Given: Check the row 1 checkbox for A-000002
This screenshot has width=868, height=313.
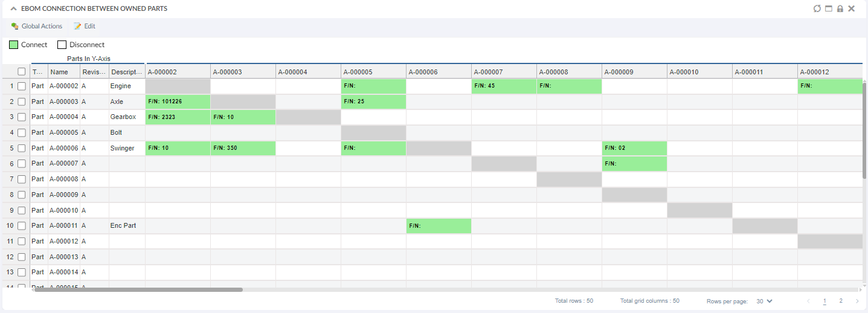Looking at the screenshot, I should (22, 86).
